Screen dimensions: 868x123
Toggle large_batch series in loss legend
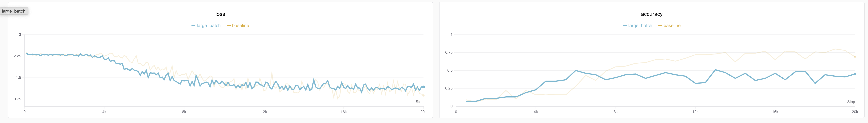208,26
